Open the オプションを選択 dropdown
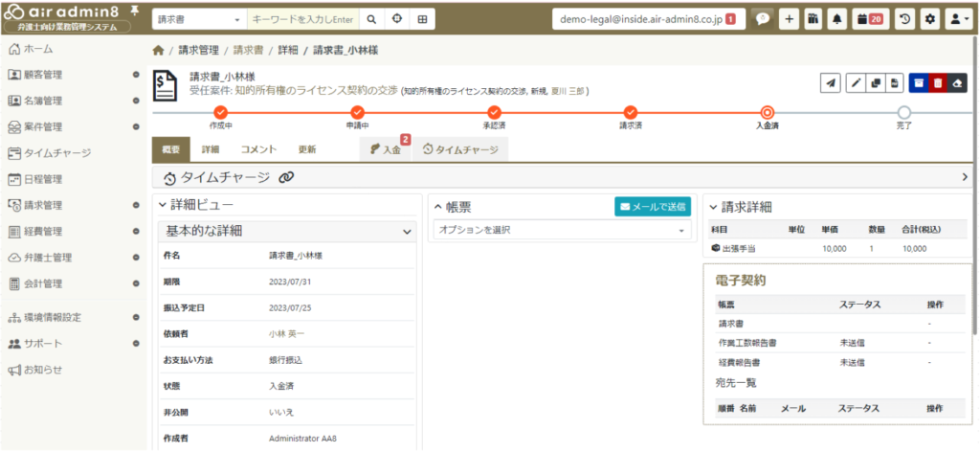980x452 pixels. tap(561, 230)
